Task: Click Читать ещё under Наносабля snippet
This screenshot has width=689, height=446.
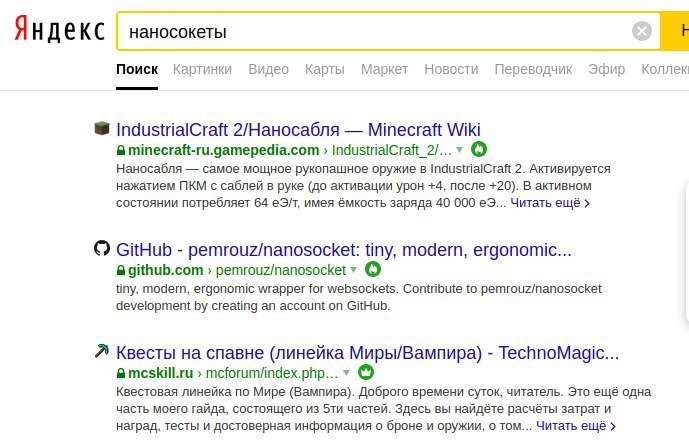Action: pos(550,203)
